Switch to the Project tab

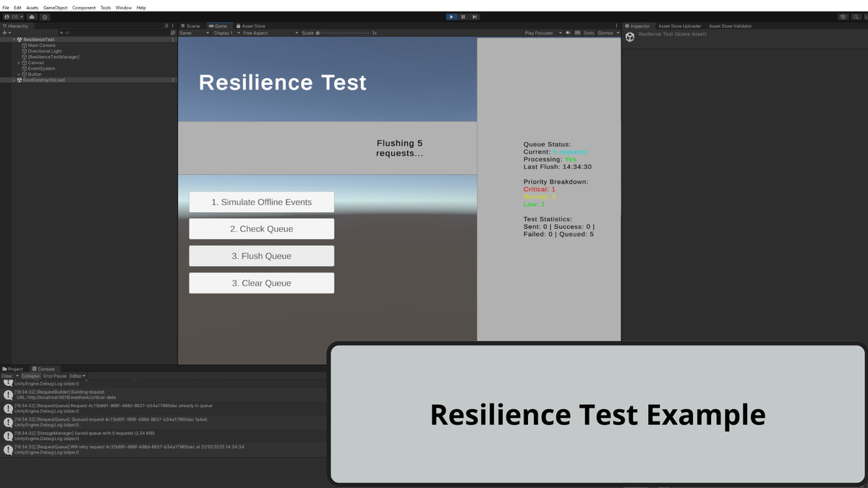13,369
